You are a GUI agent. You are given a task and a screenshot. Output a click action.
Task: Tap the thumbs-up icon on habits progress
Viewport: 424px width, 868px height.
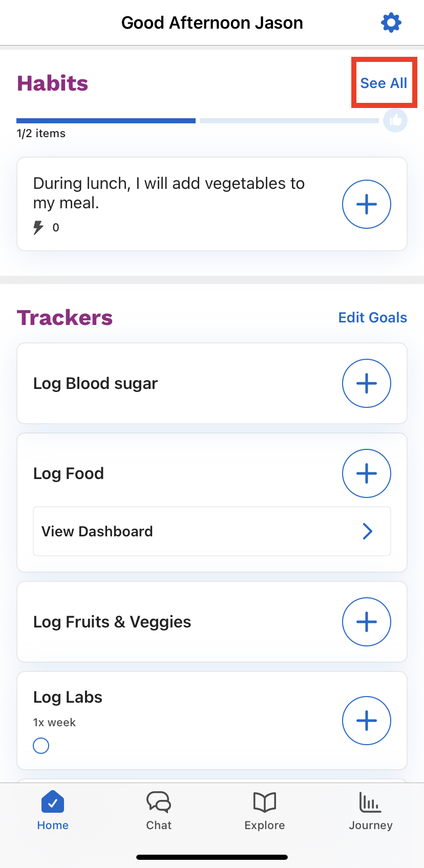tap(395, 121)
